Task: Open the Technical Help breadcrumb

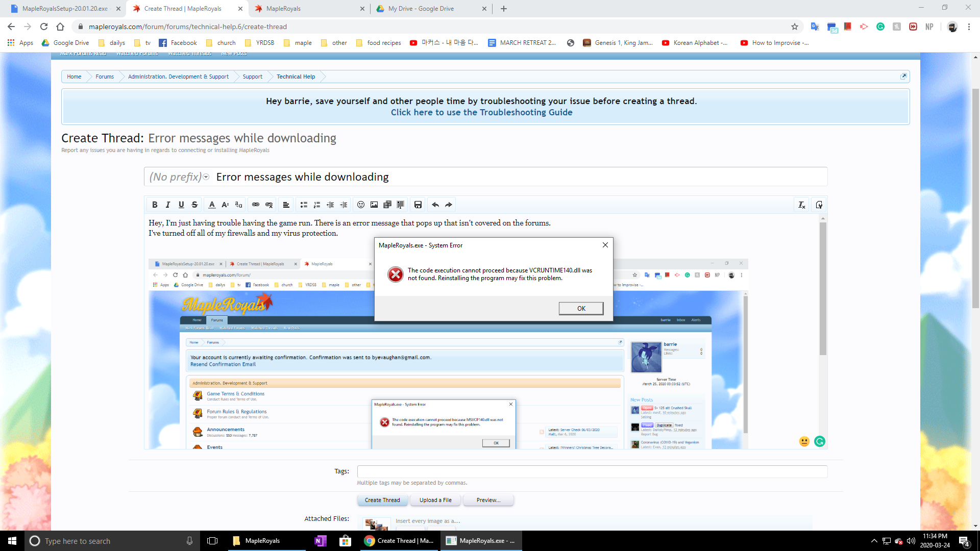Action: 296,77
